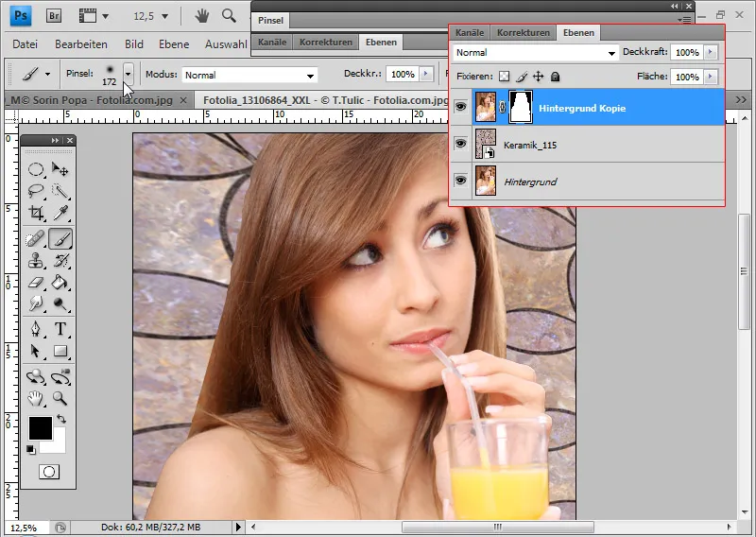Click the status bar info arrow

point(239,527)
